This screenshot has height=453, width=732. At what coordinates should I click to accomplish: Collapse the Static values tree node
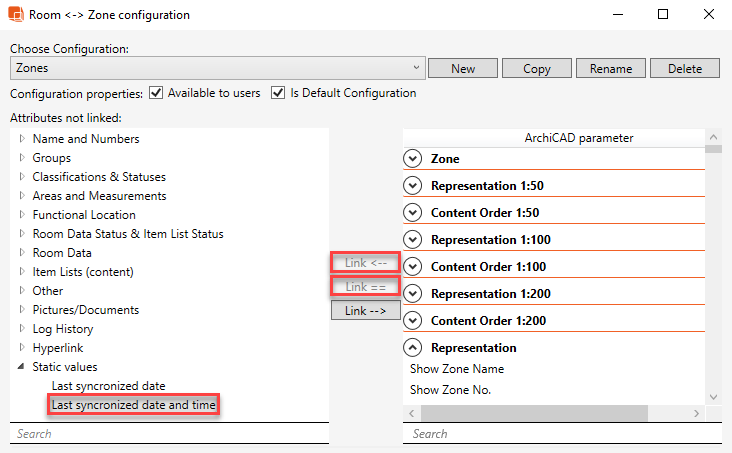click(22, 367)
